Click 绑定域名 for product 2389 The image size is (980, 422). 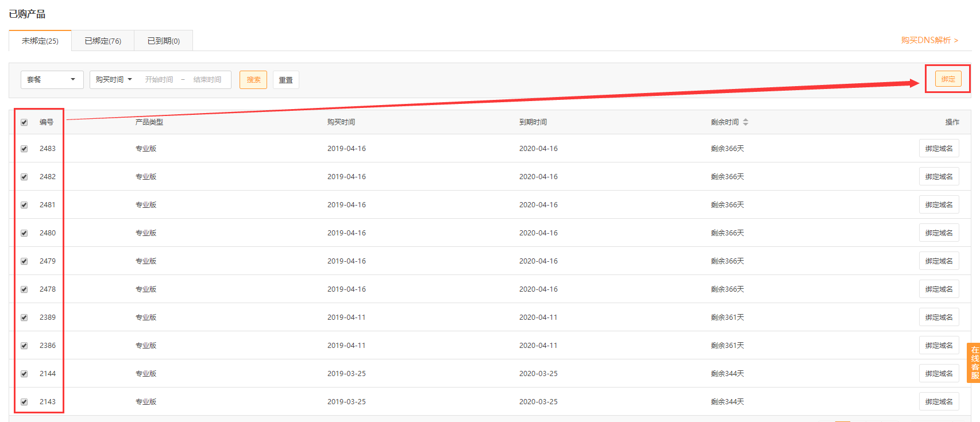pyautogui.click(x=939, y=318)
